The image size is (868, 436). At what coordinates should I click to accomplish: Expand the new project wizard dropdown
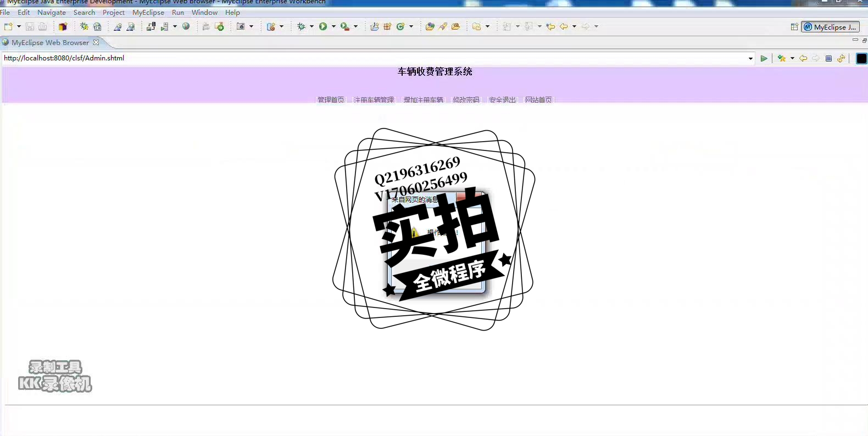click(281, 26)
